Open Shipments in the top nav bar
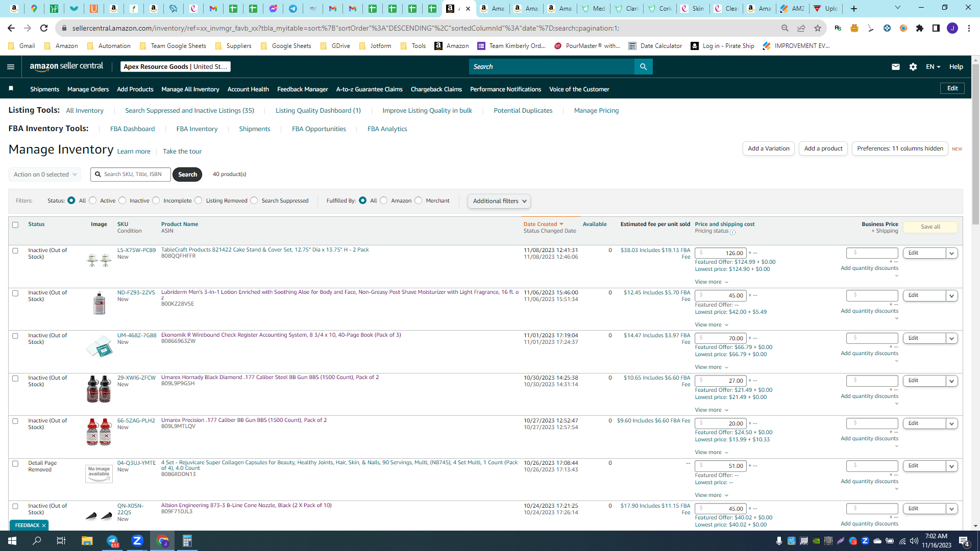Image resolution: width=980 pixels, height=551 pixels. tap(44, 89)
